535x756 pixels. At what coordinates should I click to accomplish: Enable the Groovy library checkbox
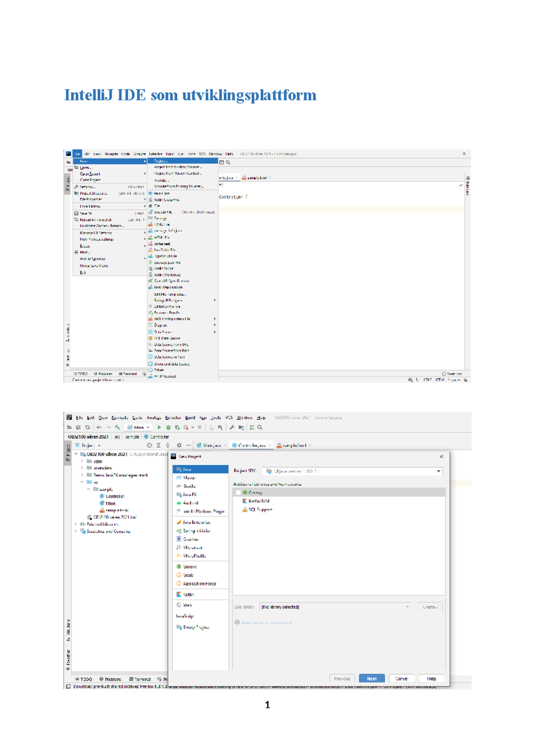239,493
